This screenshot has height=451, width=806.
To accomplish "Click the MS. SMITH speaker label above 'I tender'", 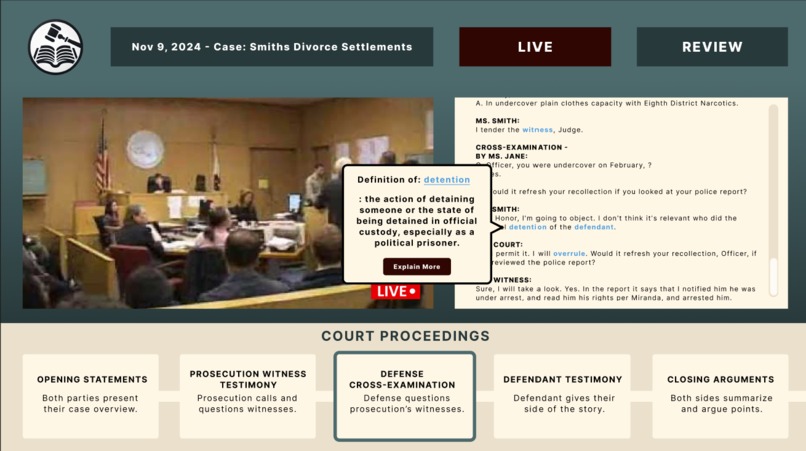I will coord(497,121).
